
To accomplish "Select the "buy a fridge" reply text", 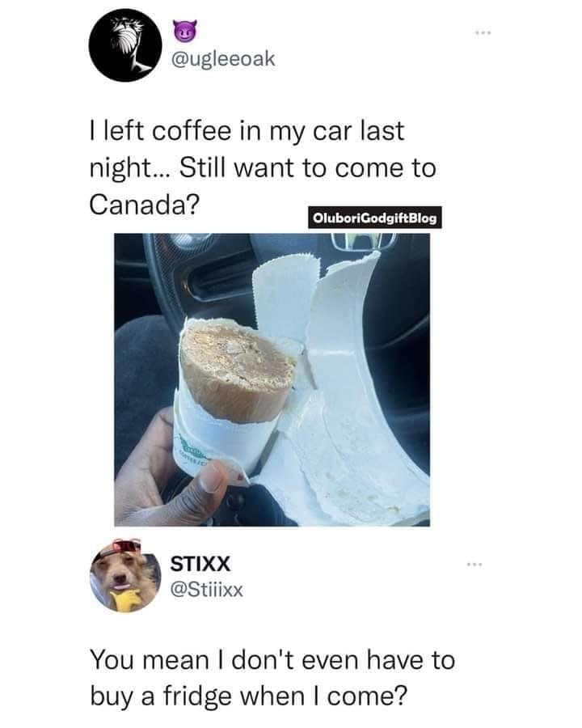I will [272, 677].
